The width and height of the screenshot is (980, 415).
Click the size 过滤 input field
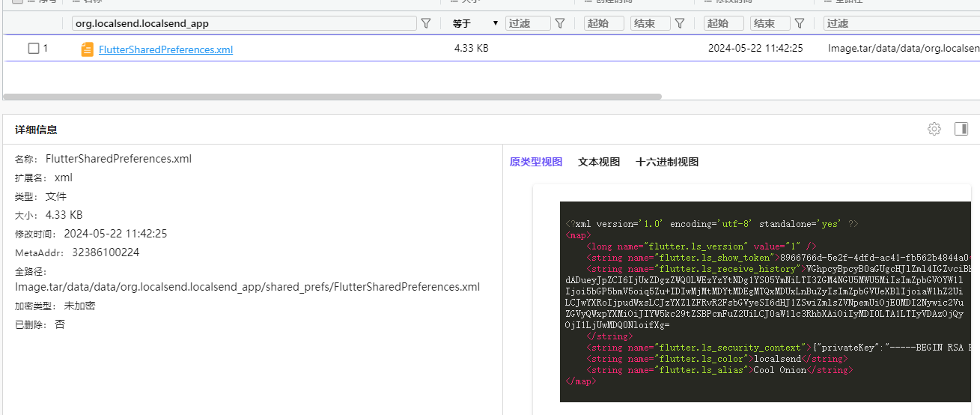(x=528, y=24)
